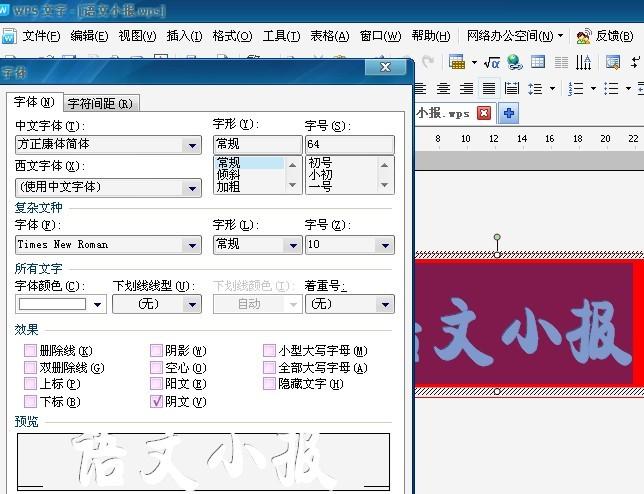The width and height of the screenshot is (644, 494).
Task: Expand the 中文字体 font dropdown
Action: [x=192, y=145]
